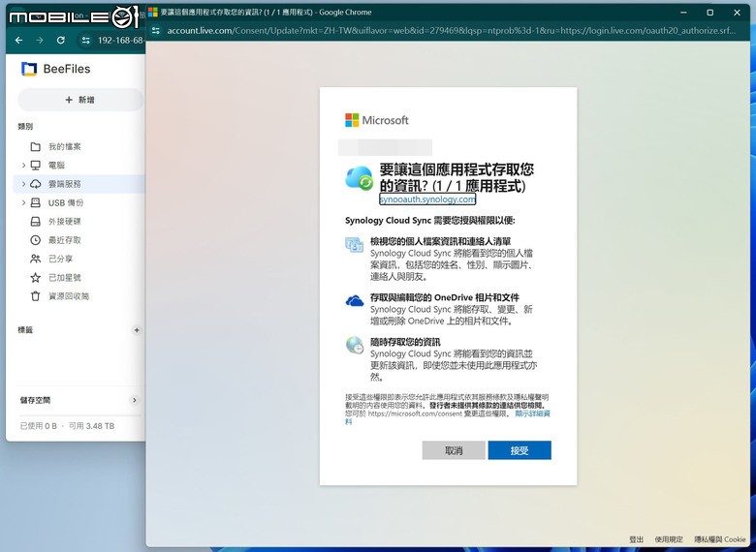Image resolution: width=756 pixels, height=552 pixels.
Task: Open 顯示詳細資料 link
Action: click(x=532, y=414)
